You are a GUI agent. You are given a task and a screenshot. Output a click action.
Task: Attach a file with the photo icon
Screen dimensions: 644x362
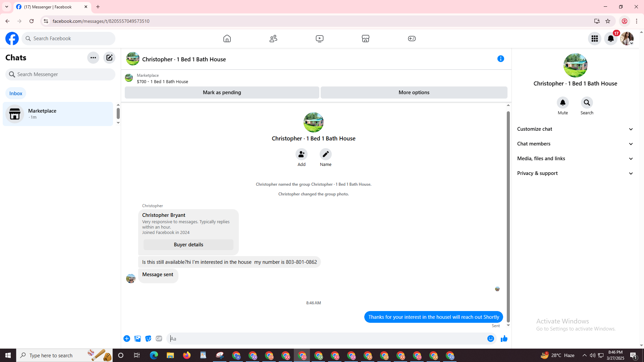[138, 339]
